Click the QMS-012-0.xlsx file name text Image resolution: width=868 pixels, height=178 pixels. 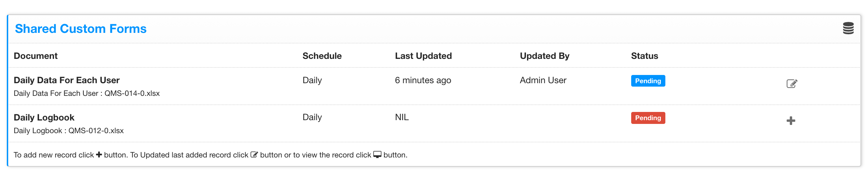tap(96, 131)
